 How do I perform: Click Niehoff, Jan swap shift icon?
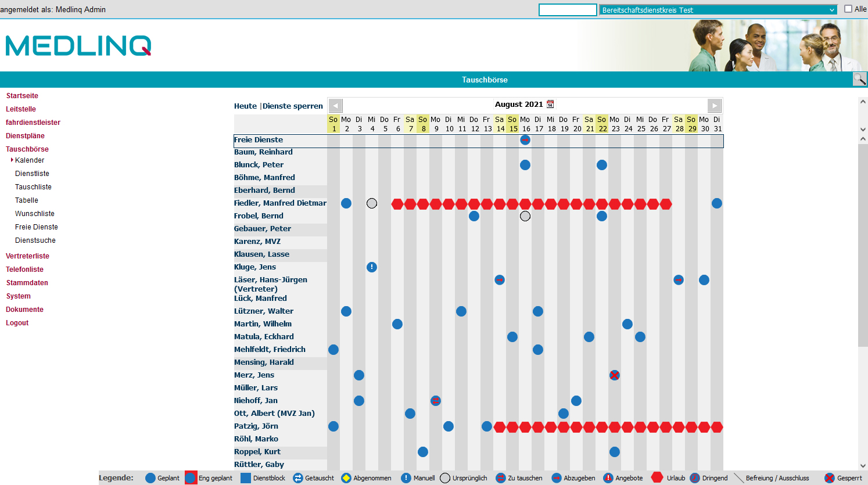[x=436, y=401]
